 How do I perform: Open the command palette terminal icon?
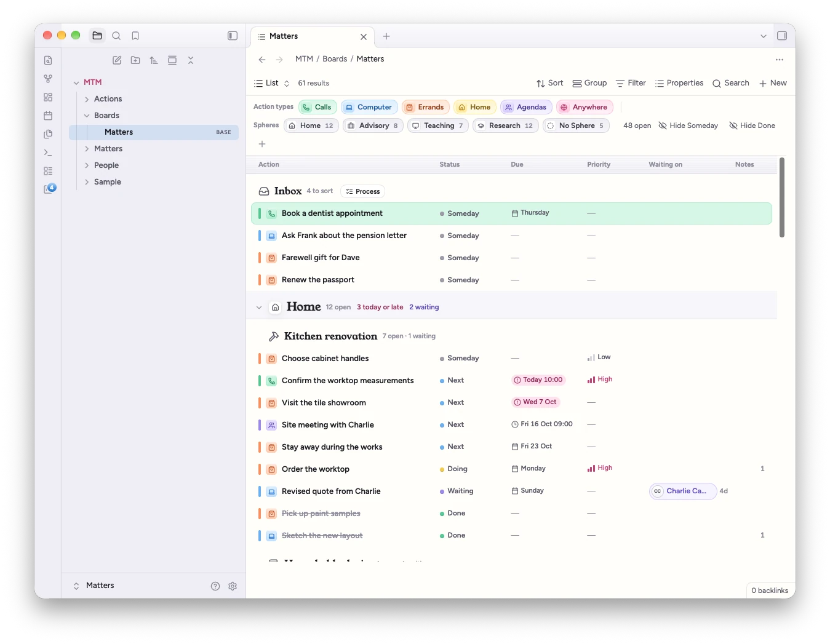[48, 153]
